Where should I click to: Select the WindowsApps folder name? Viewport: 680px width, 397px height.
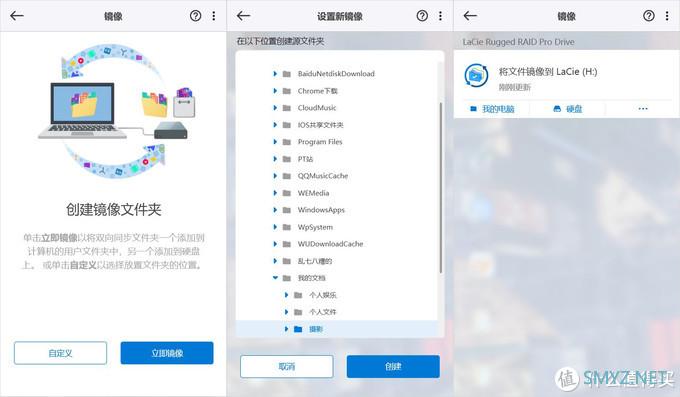tap(321, 210)
